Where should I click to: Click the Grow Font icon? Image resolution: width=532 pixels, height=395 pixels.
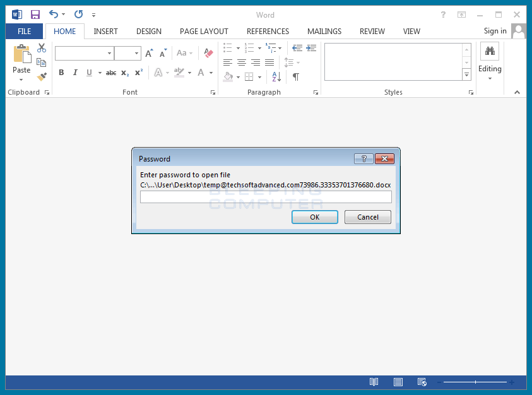coord(150,53)
